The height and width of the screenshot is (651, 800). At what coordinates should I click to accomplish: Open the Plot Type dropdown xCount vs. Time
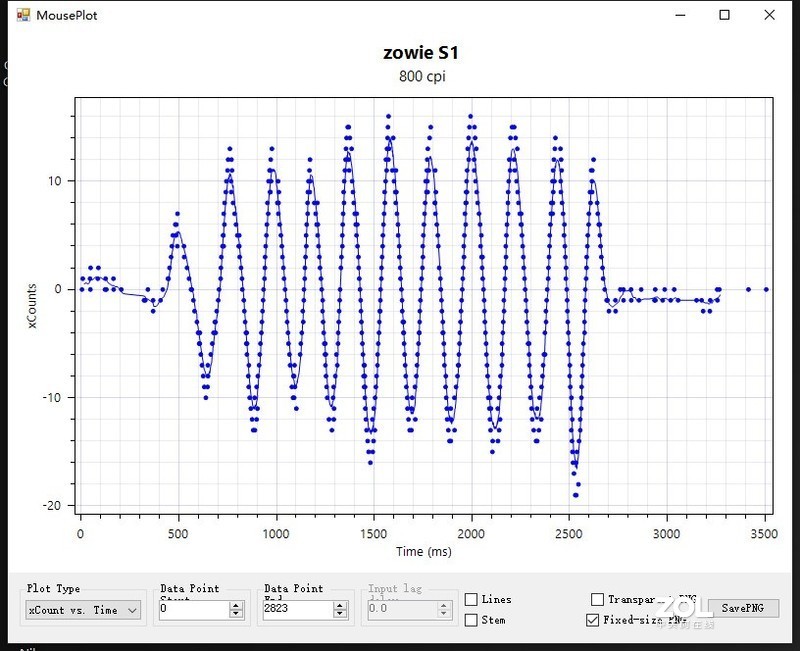(x=83, y=610)
